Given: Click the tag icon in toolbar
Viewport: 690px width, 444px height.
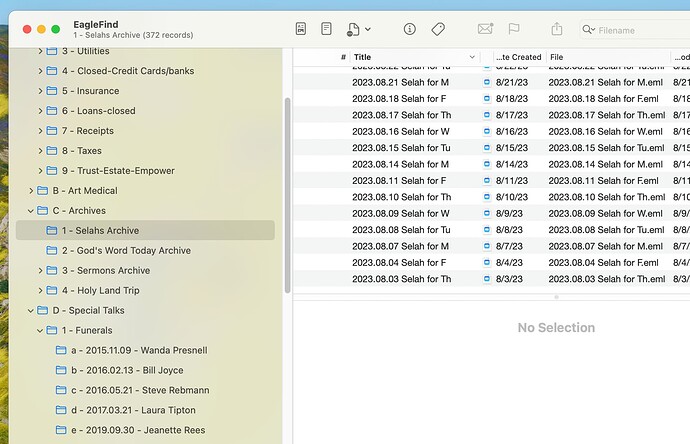Looking at the screenshot, I should (x=438, y=29).
